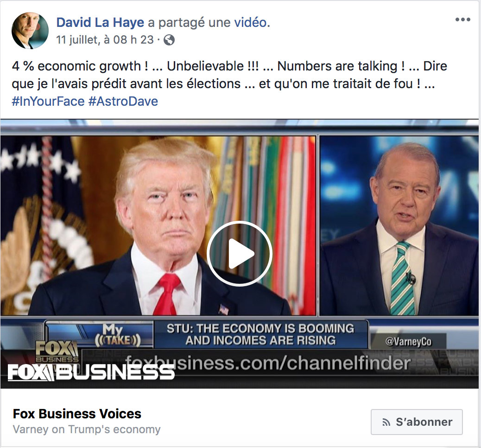The width and height of the screenshot is (481, 448).
Task: Click the globe public-audience icon
Action: (169, 40)
